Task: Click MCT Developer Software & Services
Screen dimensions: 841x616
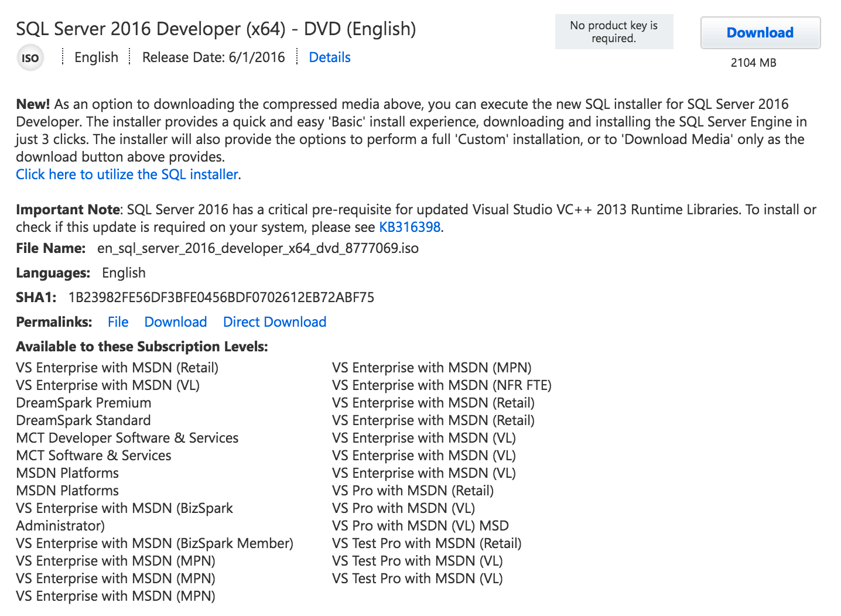Action: [x=127, y=438]
